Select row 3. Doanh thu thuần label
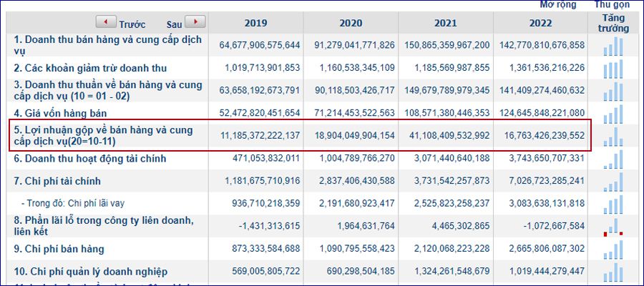644x286 pixels. pyautogui.click(x=108, y=90)
